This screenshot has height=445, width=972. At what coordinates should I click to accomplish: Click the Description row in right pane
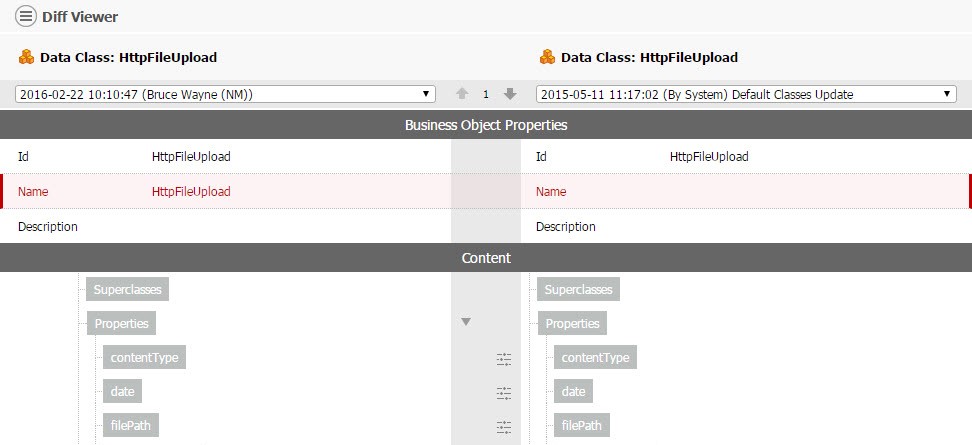tap(746, 226)
